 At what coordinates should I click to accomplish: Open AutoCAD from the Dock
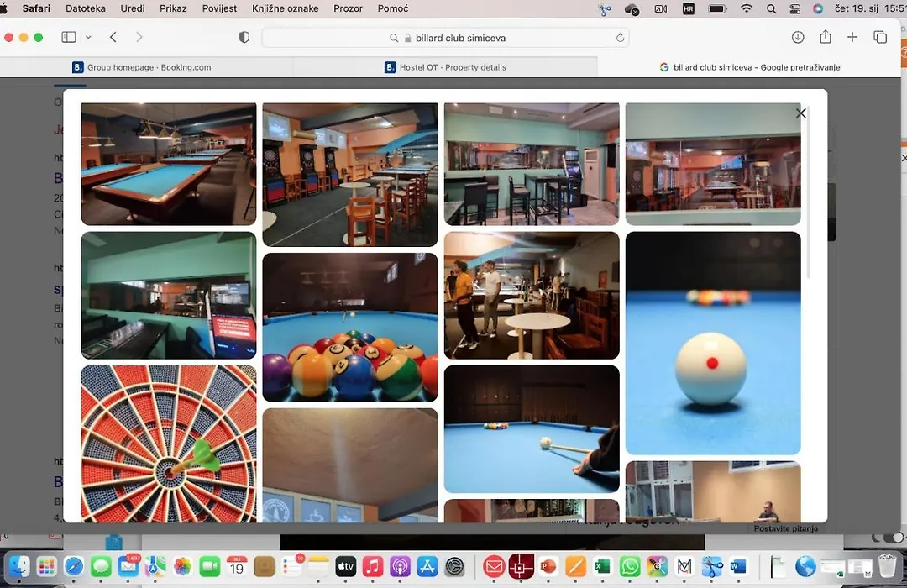point(520,566)
